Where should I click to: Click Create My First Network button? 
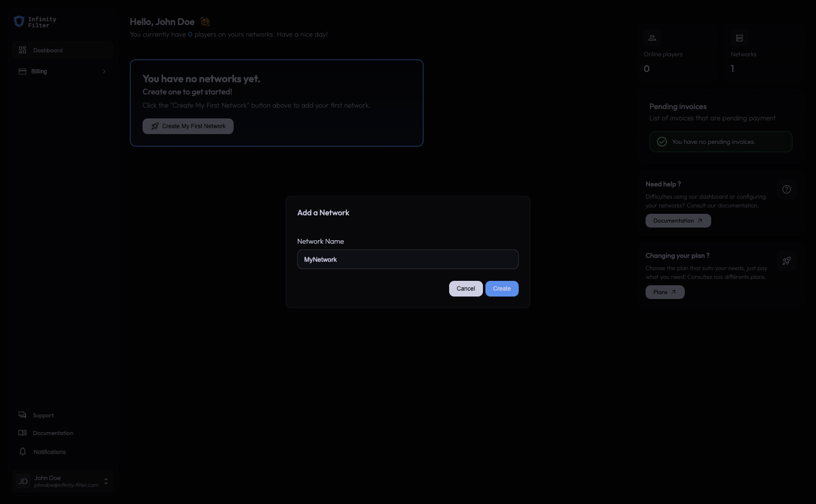click(x=188, y=126)
